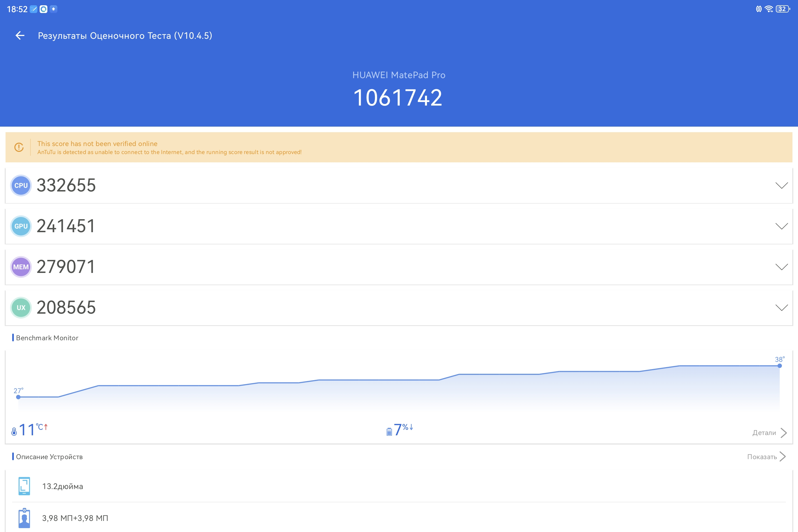Expand the MEM 279071 score row

399,267
